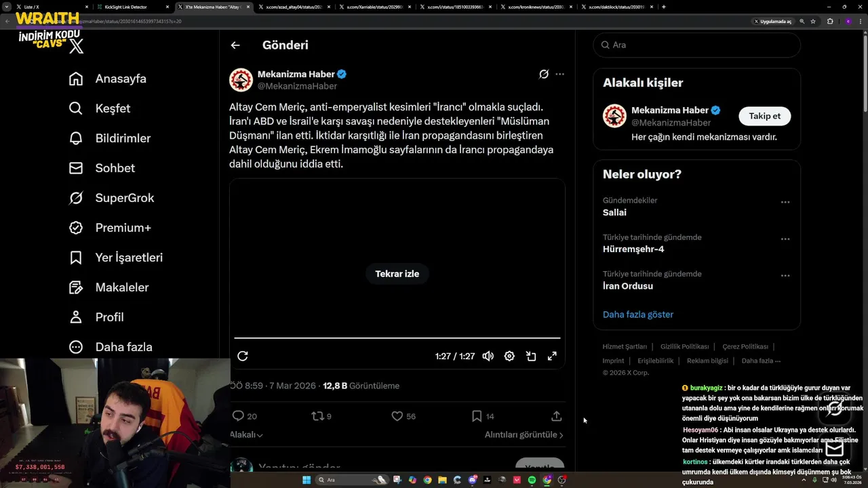Open options for the Sallai trend
868x488 pixels.
[785, 202]
